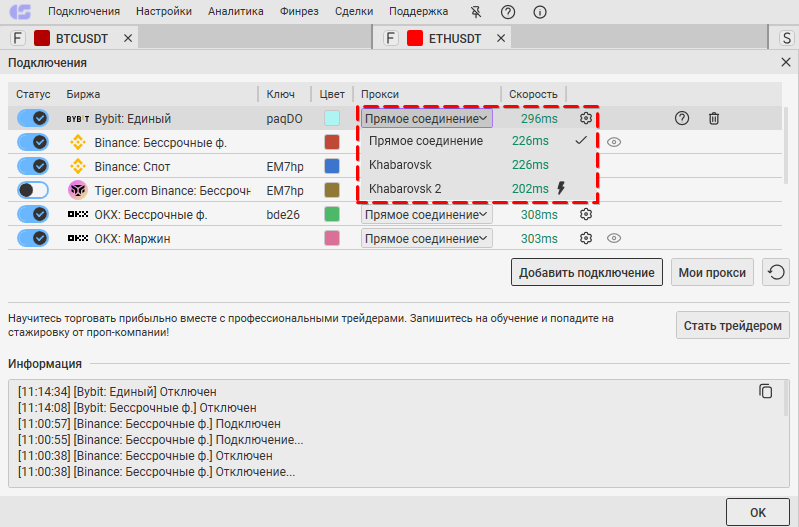Click the S icon at right of tab bar
The image size is (799, 527).
787,38
